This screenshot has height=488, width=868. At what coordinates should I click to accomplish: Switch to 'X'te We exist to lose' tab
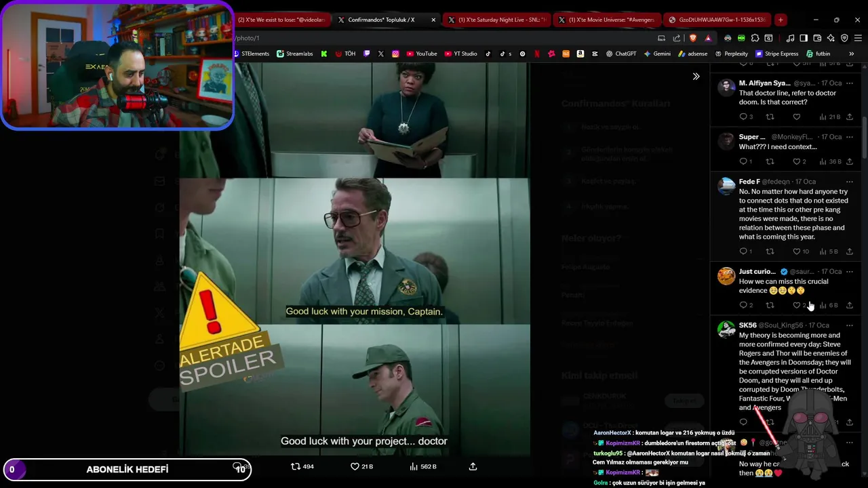tap(281, 20)
